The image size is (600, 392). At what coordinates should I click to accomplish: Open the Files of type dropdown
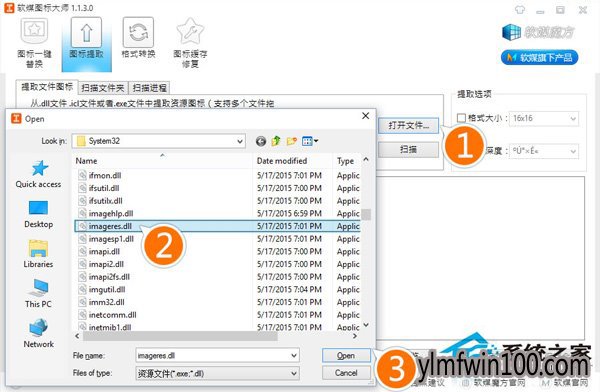(217, 373)
